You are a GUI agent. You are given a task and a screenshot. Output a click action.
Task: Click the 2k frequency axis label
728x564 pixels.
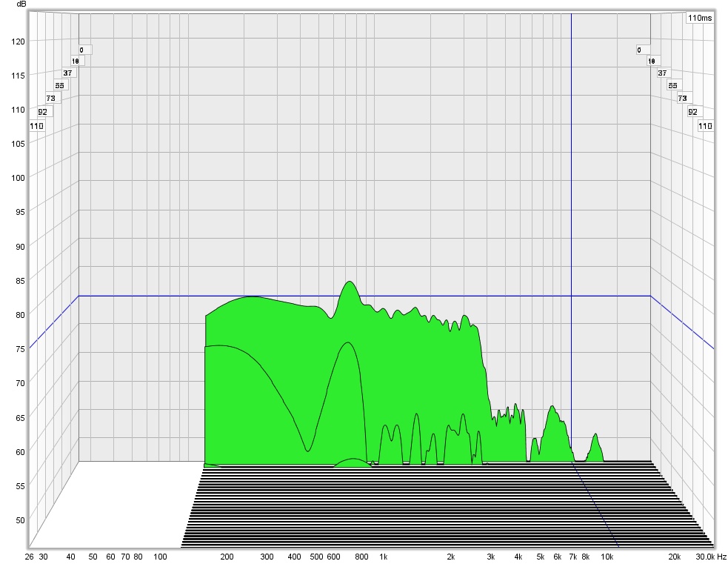point(451,557)
